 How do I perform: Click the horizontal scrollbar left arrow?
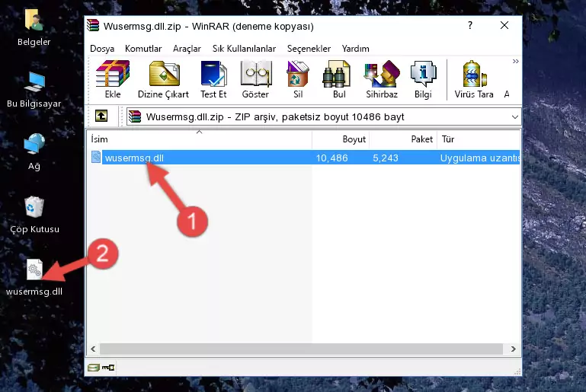pyautogui.click(x=94, y=349)
